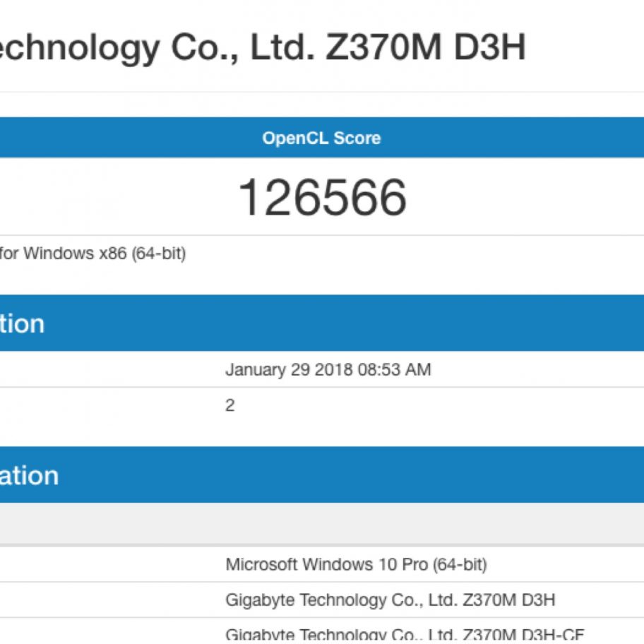Select the 126566 score number

tap(322, 197)
